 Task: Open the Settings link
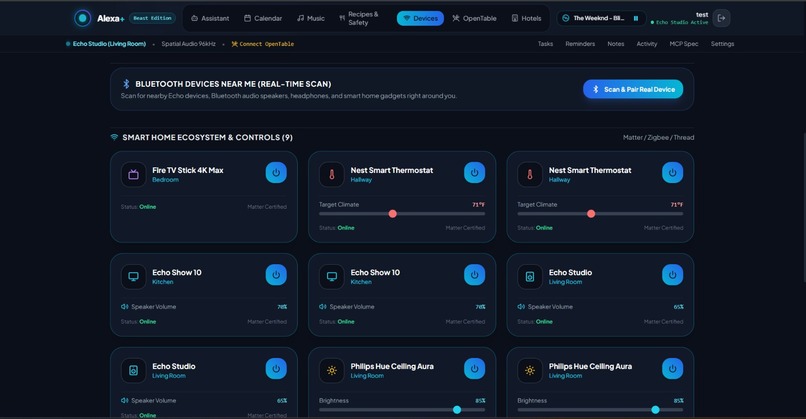point(722,44)
